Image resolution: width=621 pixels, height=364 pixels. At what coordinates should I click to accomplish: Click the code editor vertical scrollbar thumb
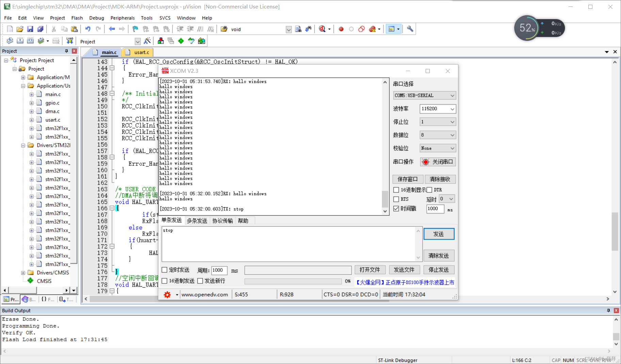click(x=615, y=231)
